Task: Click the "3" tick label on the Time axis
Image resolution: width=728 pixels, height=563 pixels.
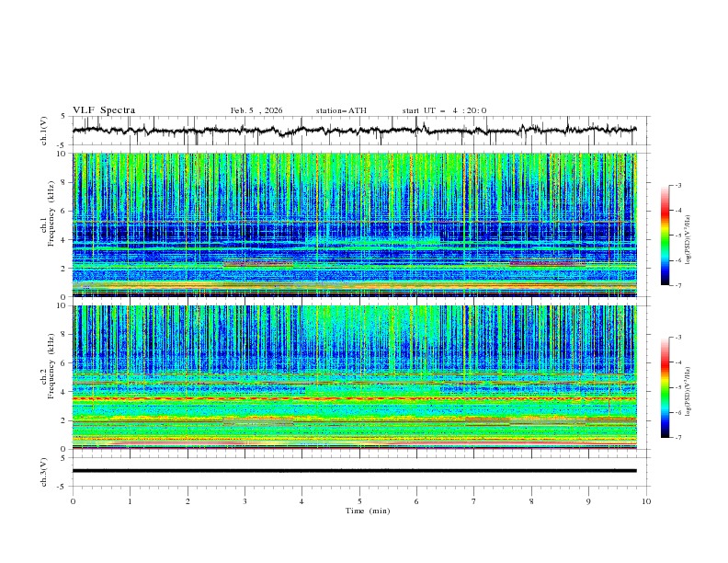Action: pos(245,501)
